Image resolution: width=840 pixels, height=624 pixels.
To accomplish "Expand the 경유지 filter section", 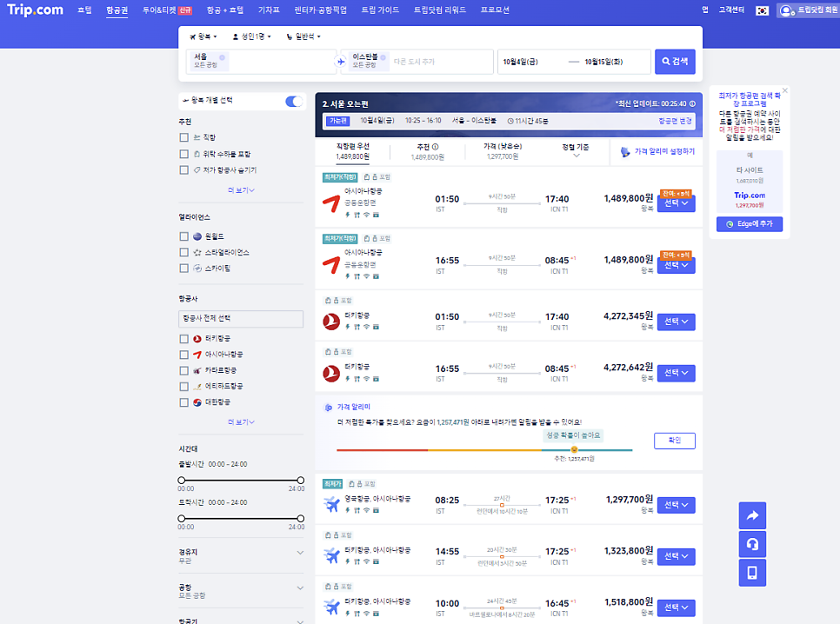I will coord(241,556).
